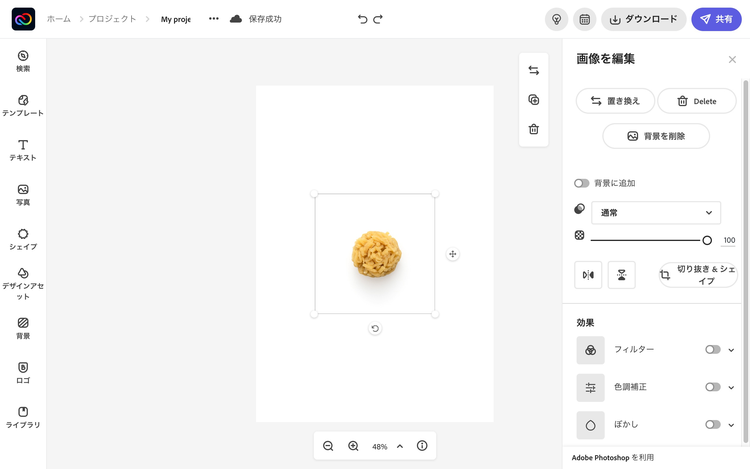This screenshot has width=750, height=469.
Task: Click the Delete button in edit panel
Action: click(x=696, y=101)
